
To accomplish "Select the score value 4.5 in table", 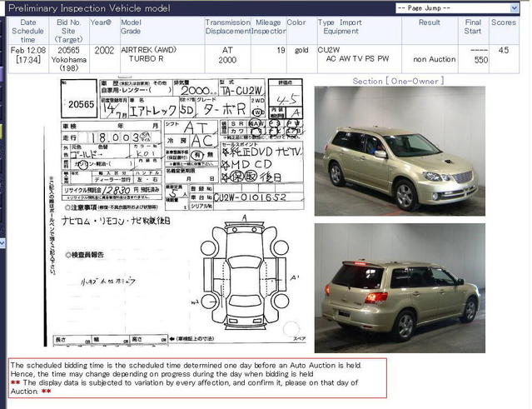I will [504, 50].
